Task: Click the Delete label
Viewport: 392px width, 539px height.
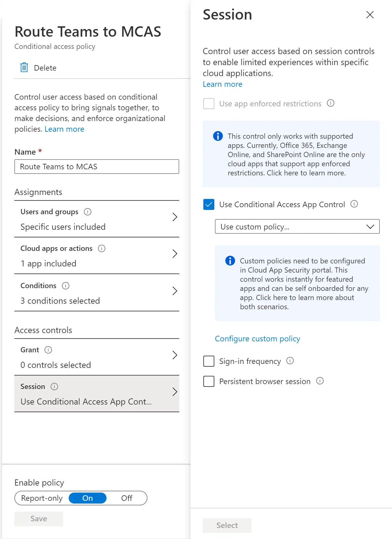Action: coord(45,68)
